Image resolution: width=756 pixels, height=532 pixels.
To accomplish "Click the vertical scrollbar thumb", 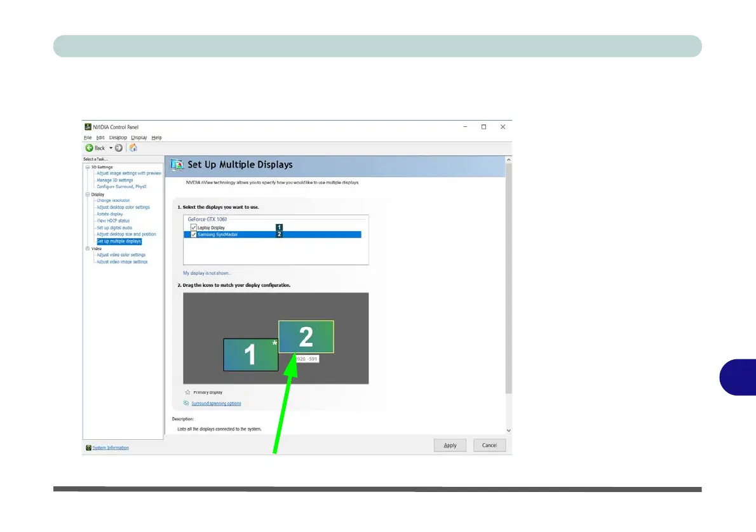I will coord(508,279).
